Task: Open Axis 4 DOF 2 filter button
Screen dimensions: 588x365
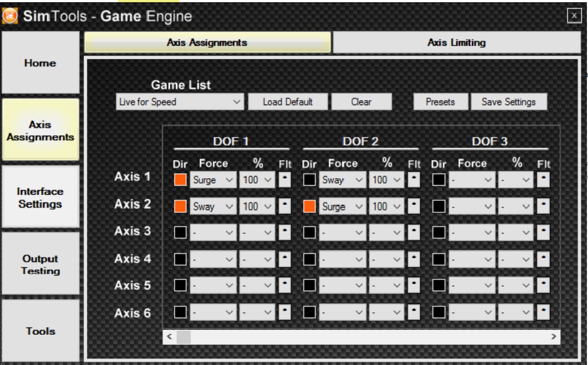Action: 414,259
